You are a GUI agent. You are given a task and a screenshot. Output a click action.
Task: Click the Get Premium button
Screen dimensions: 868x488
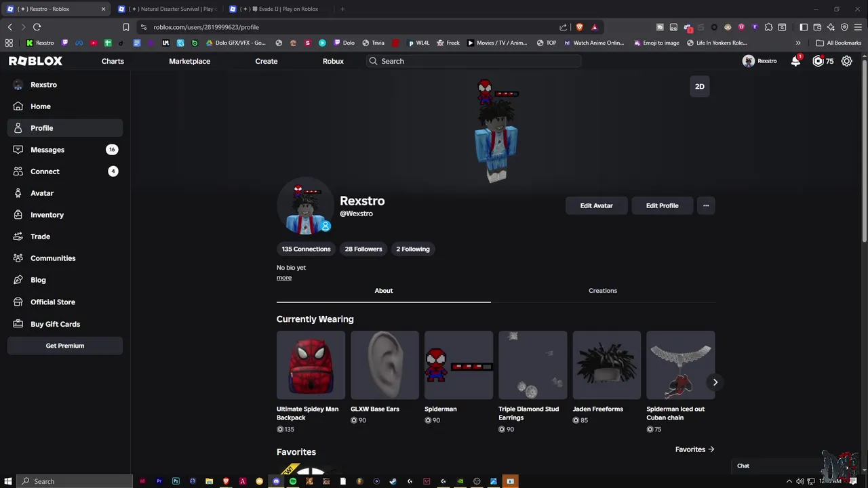(65, 346)
